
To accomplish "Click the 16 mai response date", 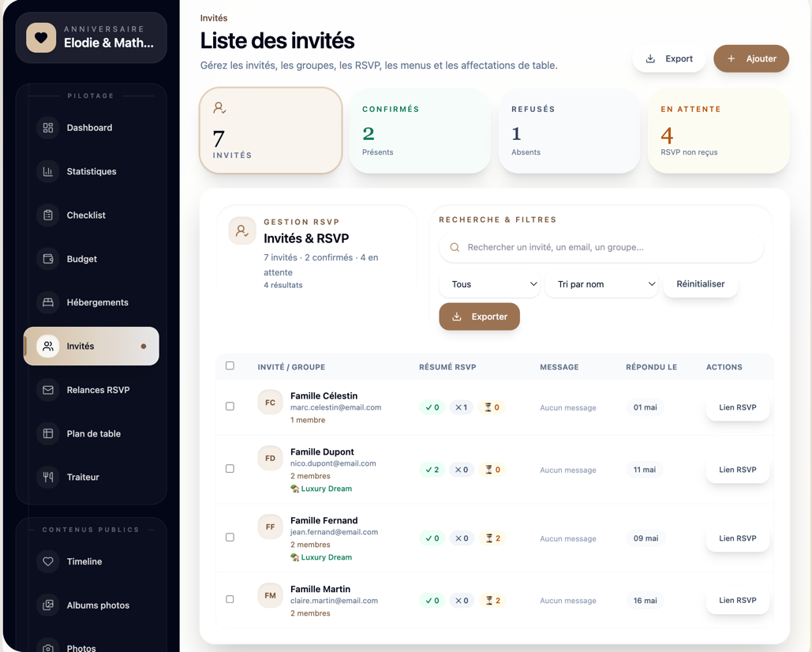I will click(x=645, y=601).
